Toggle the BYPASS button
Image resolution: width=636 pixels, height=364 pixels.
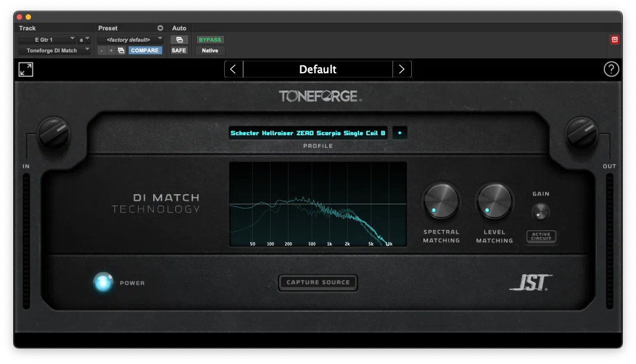pyautogui.click(x=210, y=40)
